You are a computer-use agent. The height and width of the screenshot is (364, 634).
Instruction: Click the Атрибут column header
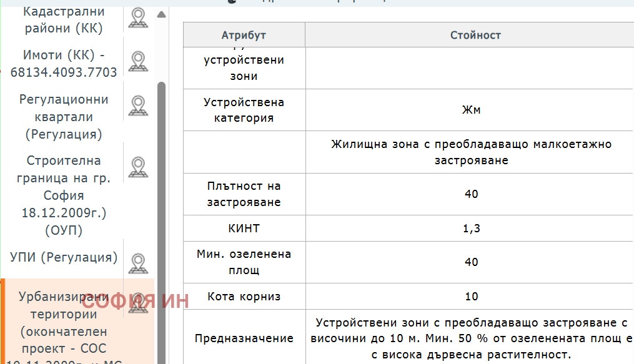pos(244,35)
